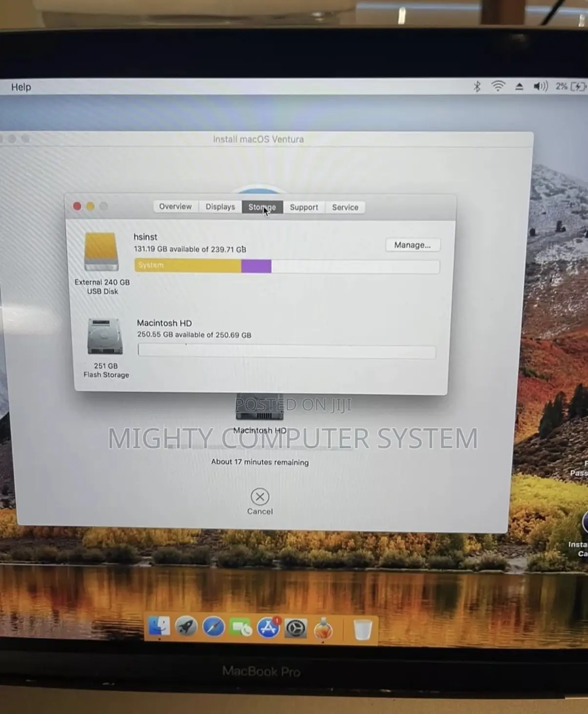Image resolution: width=588 pixels, height=714 pixels.
Task: Minimize the About This Mac window
Action: 90,206
